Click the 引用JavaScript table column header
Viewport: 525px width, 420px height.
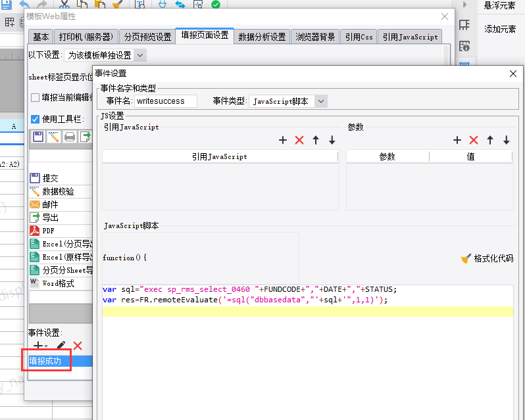point(220,156)
